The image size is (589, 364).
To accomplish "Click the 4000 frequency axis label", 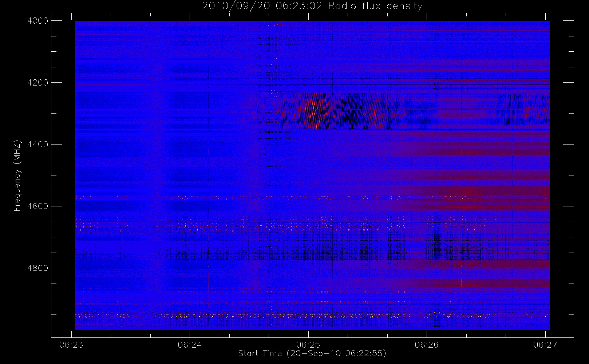I will (38, 21).
